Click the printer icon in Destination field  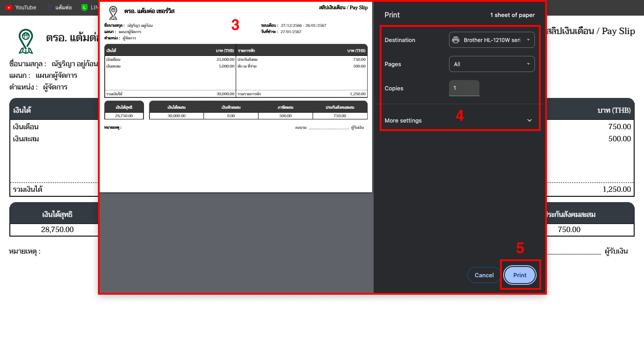pyautogui.click(x=456, y=40)
